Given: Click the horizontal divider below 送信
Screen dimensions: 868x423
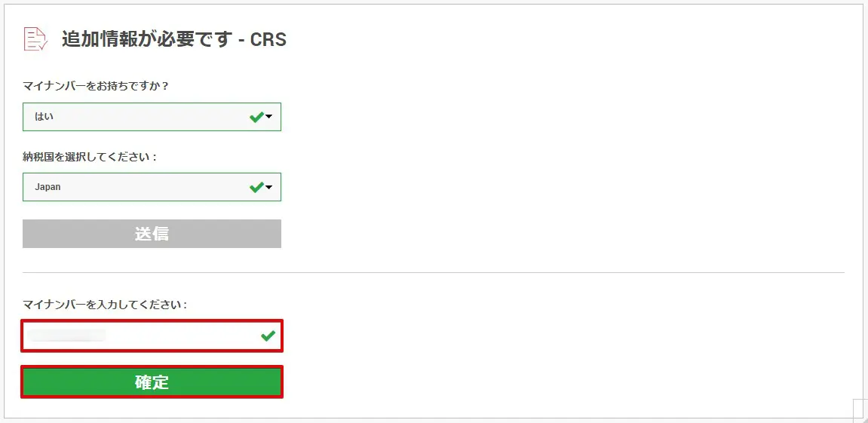Looking at the screenshot, I should (434, 272).
